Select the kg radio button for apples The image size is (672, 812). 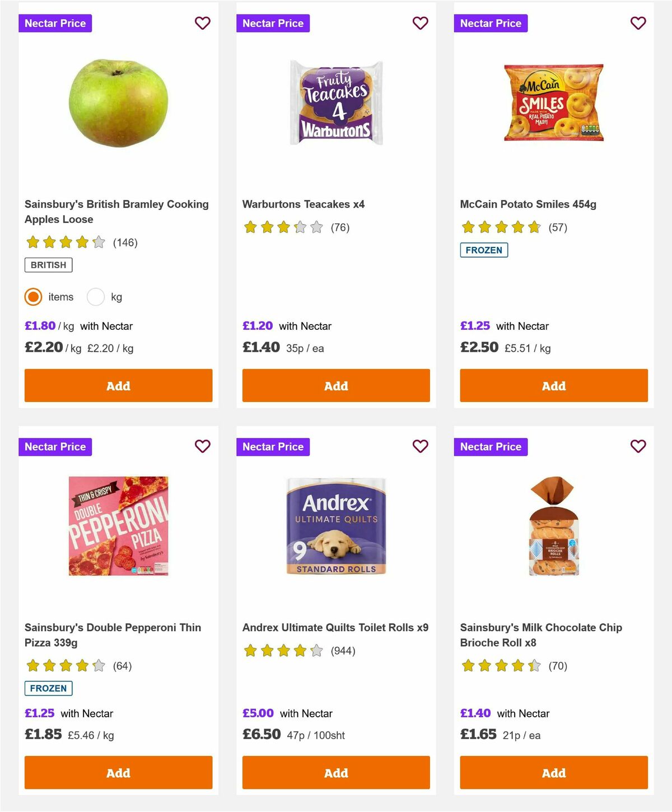(96, 297)
